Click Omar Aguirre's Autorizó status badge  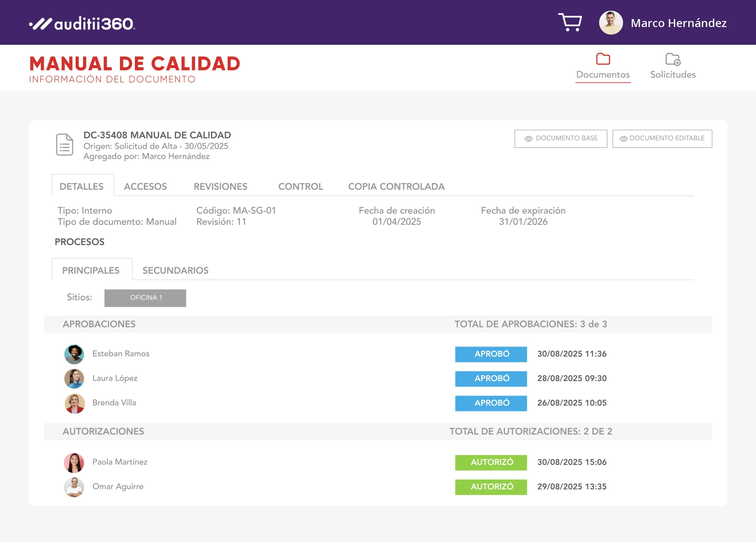pos(491,487)
